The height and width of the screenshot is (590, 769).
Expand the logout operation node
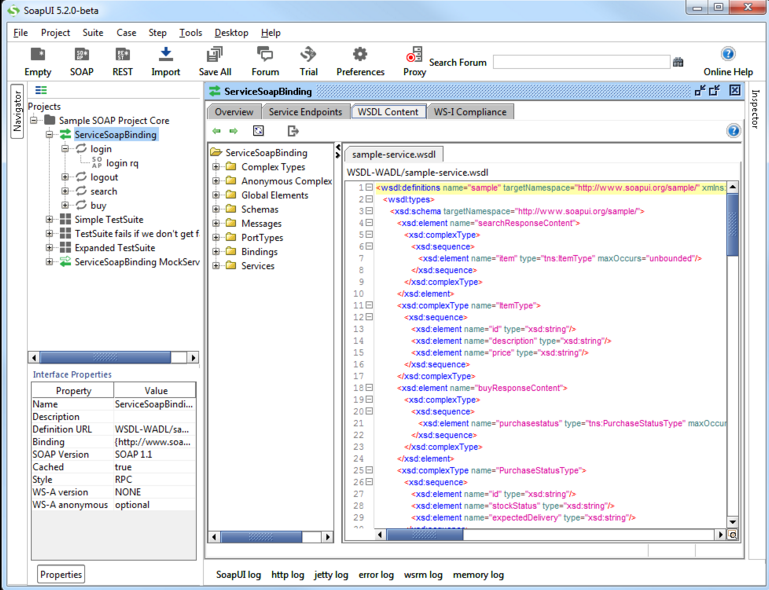pos(66,178)
